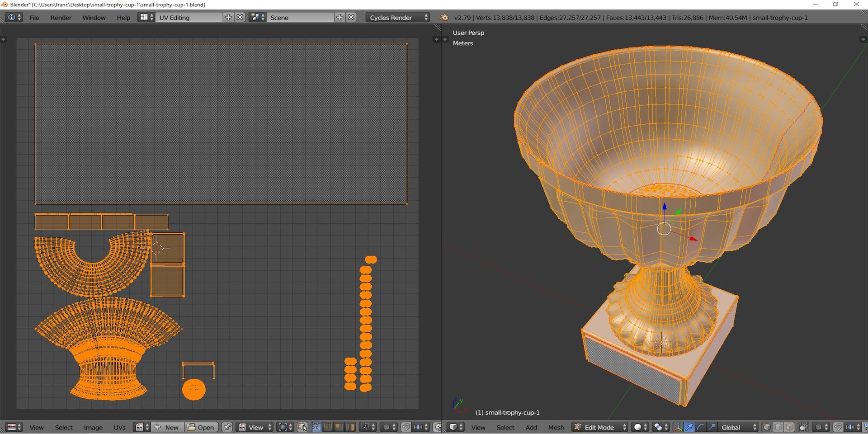Click the Open image button

point(201,427)
